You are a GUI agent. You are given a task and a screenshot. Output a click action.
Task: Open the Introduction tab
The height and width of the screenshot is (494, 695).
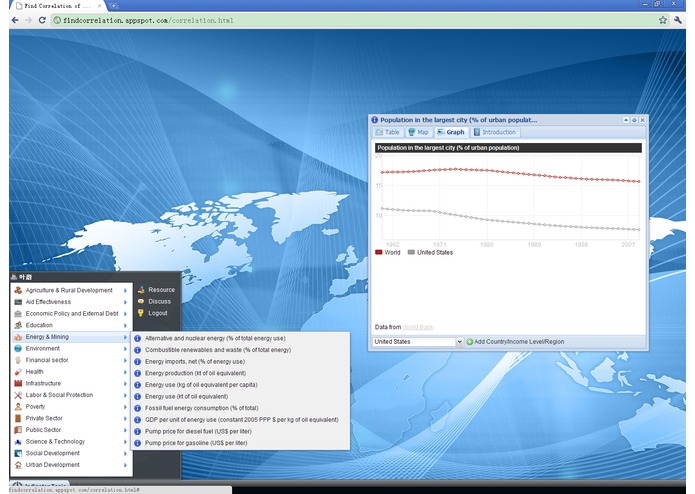[495, 132]
